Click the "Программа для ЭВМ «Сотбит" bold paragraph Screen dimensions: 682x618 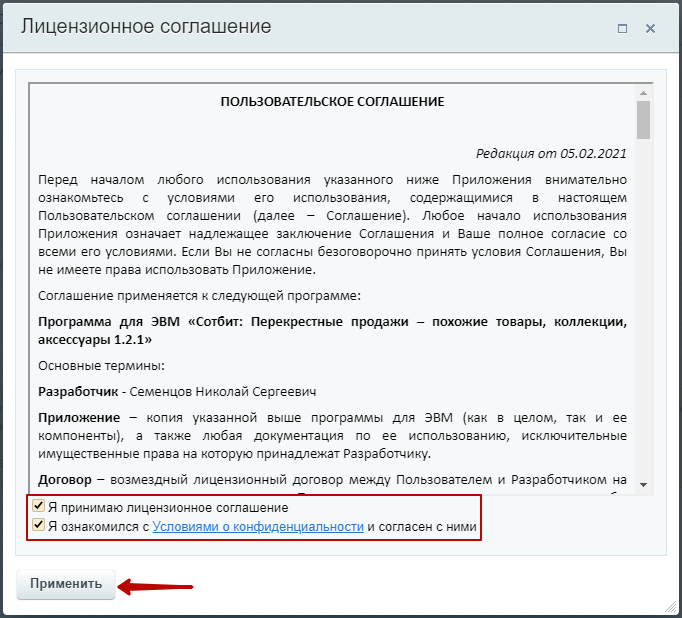(x=332, y=331)
